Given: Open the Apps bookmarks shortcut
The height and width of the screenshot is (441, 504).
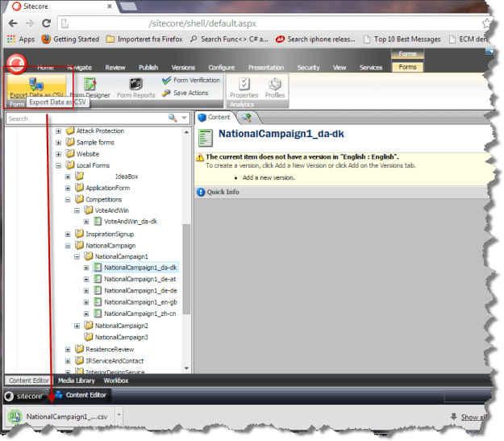Looking at the screenshot, I should [x=21, y=40].
